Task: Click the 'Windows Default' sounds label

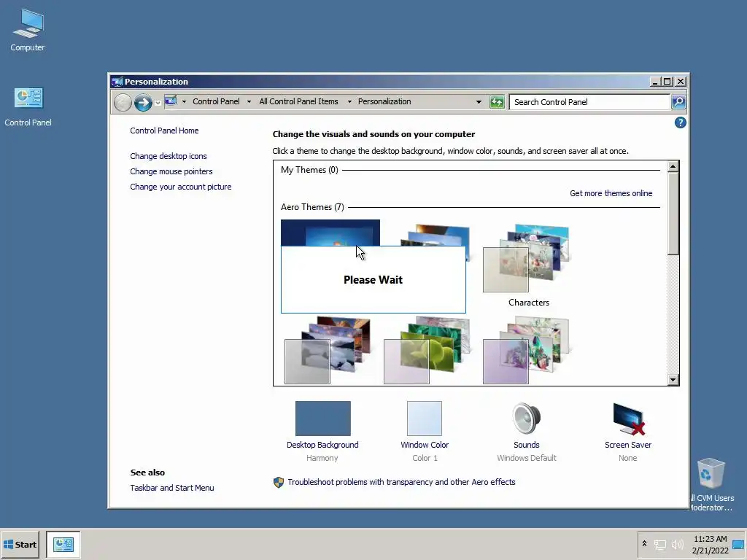Action: 527,458
